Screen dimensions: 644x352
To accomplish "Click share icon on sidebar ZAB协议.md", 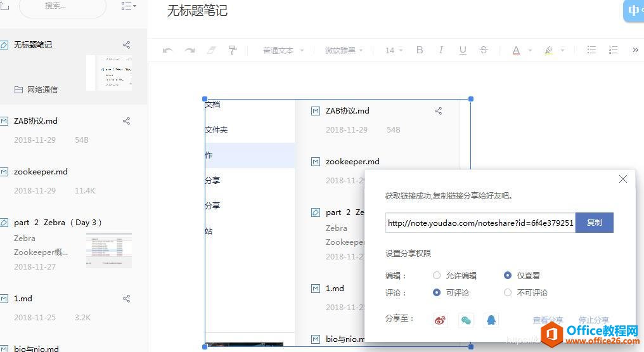I will click(x=127, y=121).
